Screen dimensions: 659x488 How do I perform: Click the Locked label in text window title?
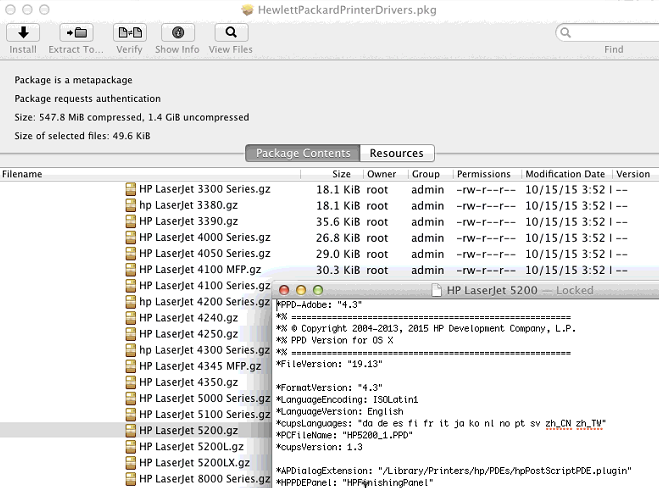575,290
